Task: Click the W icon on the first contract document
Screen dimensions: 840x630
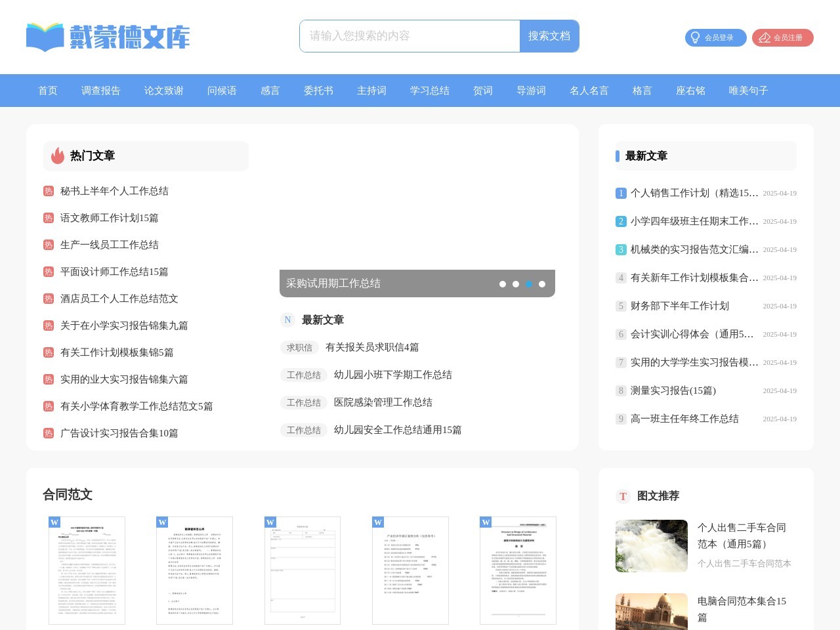Action: pyautogui.click(x=55, y=522)
